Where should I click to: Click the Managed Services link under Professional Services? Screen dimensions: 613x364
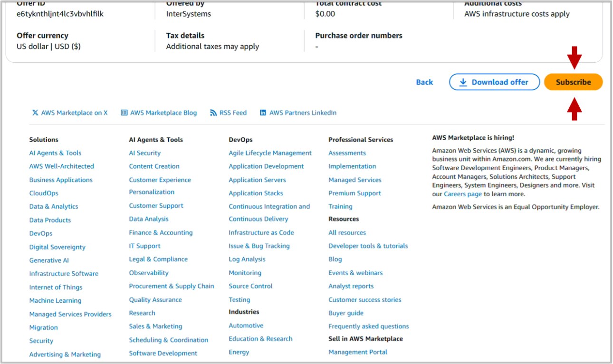(354, 180)
